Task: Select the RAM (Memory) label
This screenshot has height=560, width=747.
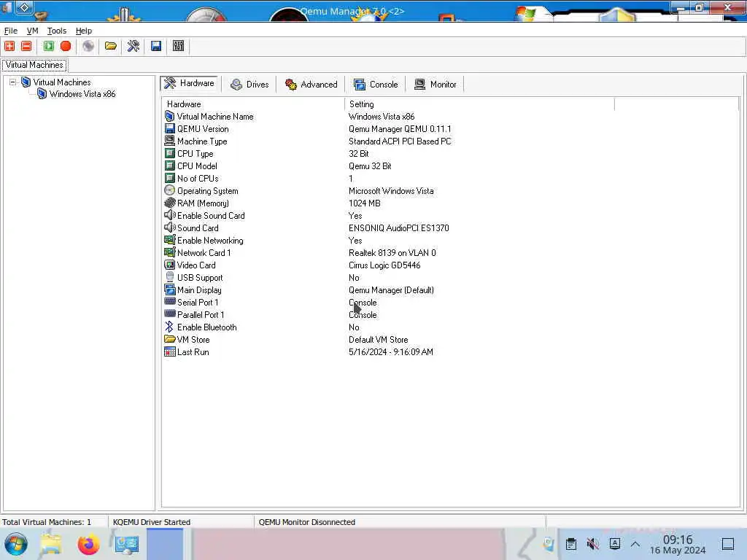Action: pyautogui.click(x=203, y=203)
